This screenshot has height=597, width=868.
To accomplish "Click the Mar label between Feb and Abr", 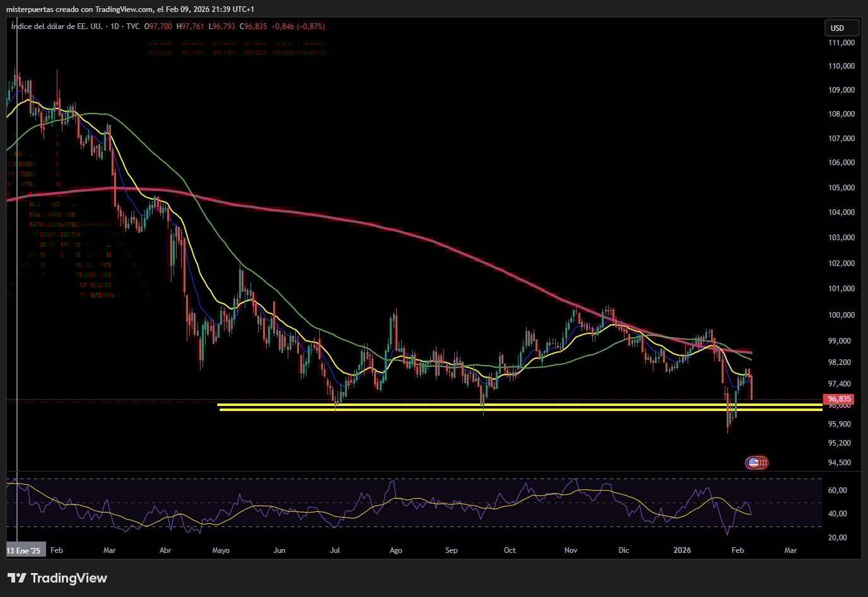I will pos(110,550).
